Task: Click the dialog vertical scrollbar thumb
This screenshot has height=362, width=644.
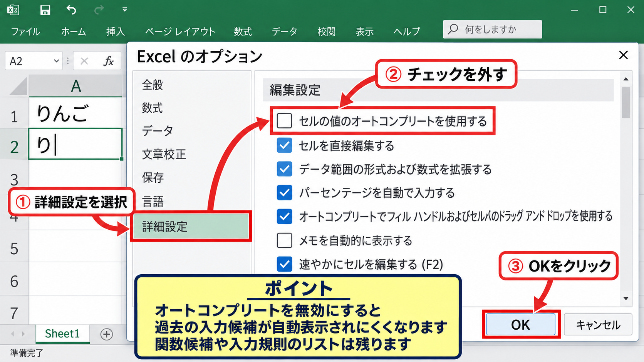Action: pyautogui.click(x=626, y=102)
